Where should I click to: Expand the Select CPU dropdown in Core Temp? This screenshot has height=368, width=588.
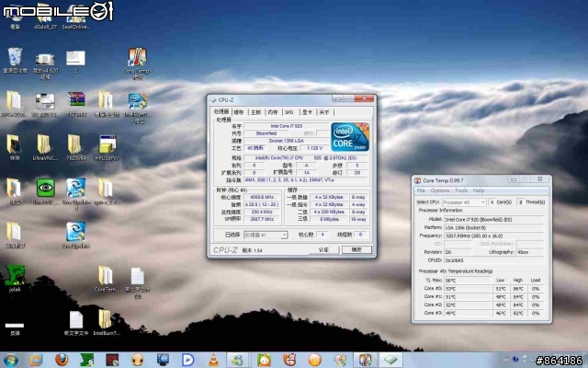[464, 201]
